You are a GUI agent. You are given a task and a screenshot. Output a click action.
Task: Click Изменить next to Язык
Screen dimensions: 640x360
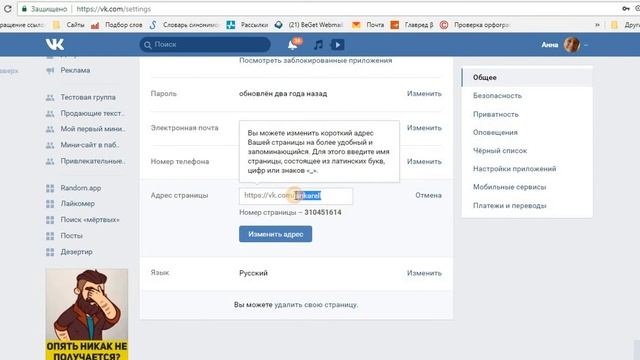(424, 273)
